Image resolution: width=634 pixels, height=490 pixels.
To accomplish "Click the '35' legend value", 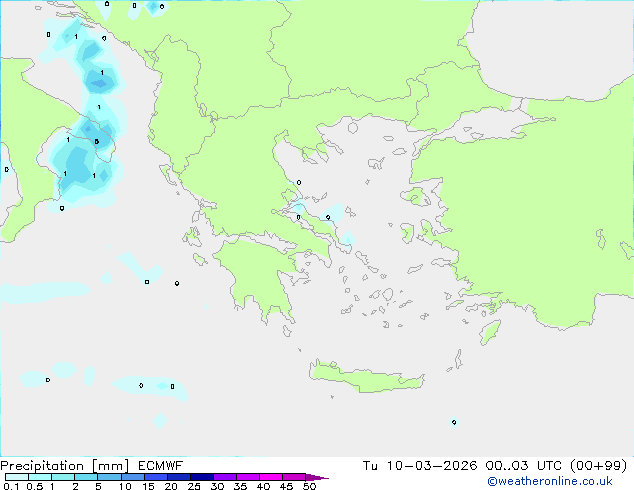I will [x=240, y=486].
